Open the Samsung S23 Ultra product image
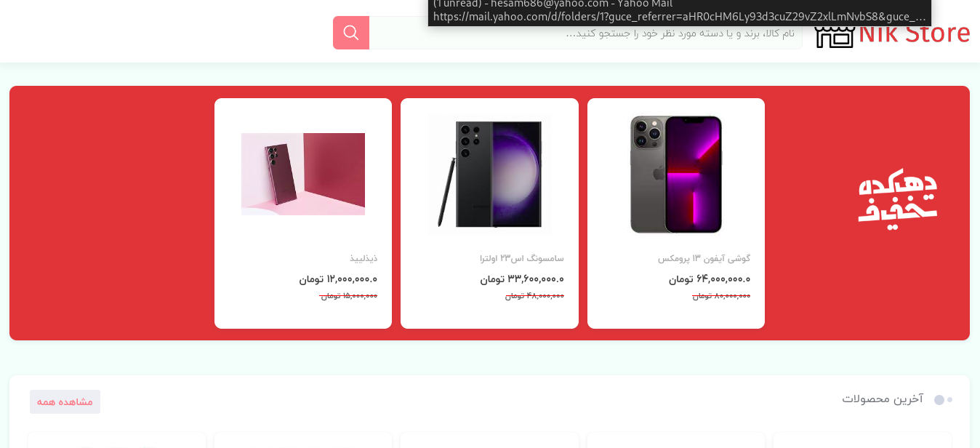This screenshot has width=980, height=448. 490,175
